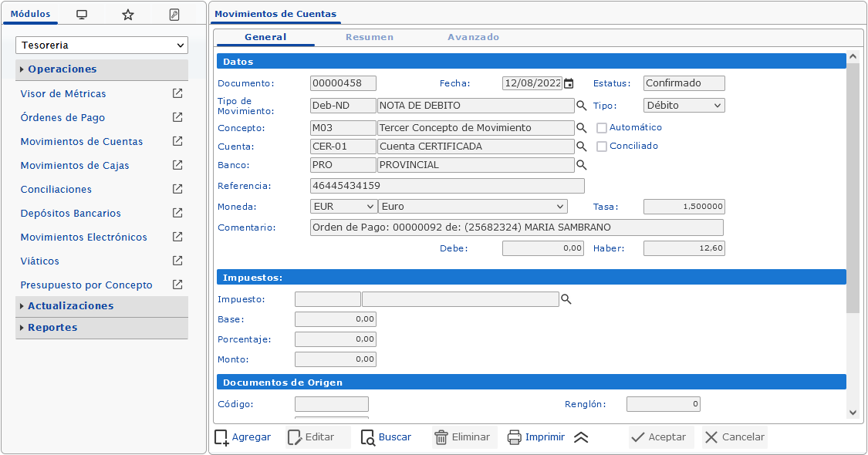The height and width of the screenshot is (455, 868).
Task: Open the Tesoreria module dropdown
Action: [102, 45]
